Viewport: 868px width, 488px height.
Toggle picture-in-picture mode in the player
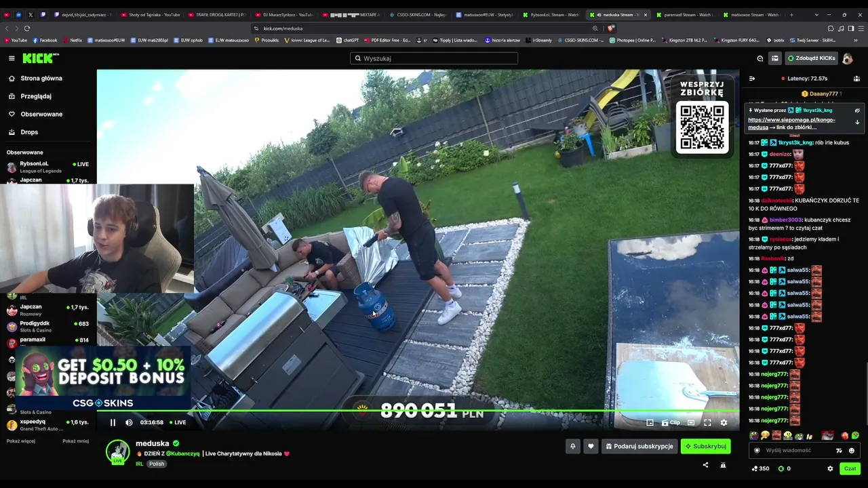coord(650,422)
